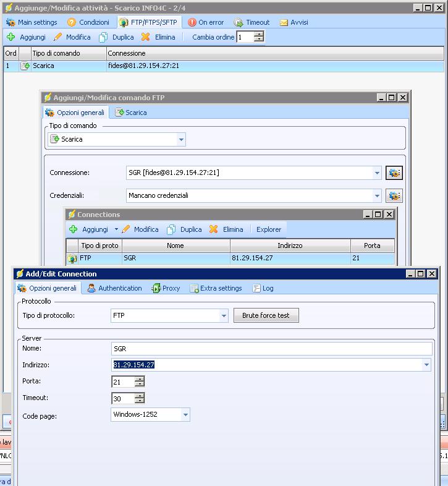
Task: Click the Modifica pencil icon in the Connections window
Action: pos(126,229)
